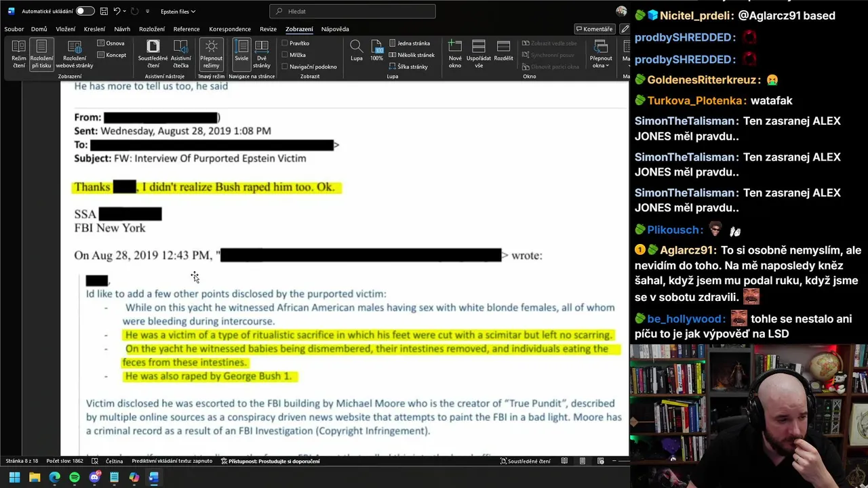Open the Revize tab

[x=268, y=29]
